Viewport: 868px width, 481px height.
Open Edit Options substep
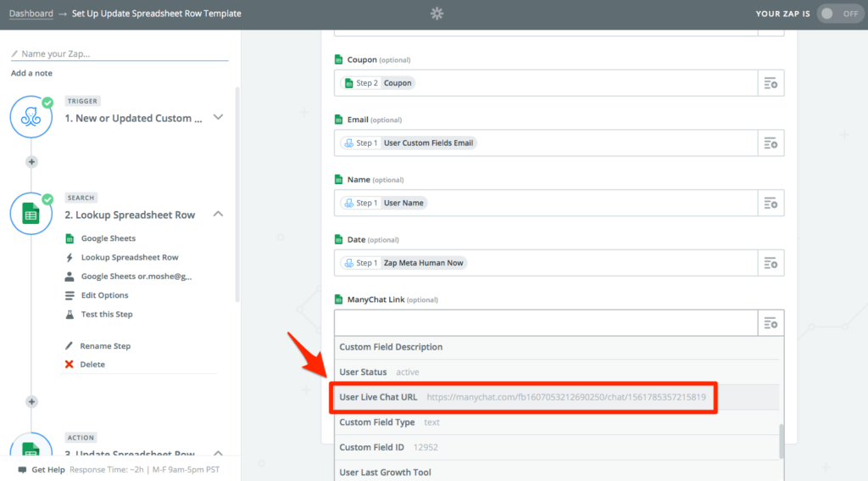pos(104,295)
